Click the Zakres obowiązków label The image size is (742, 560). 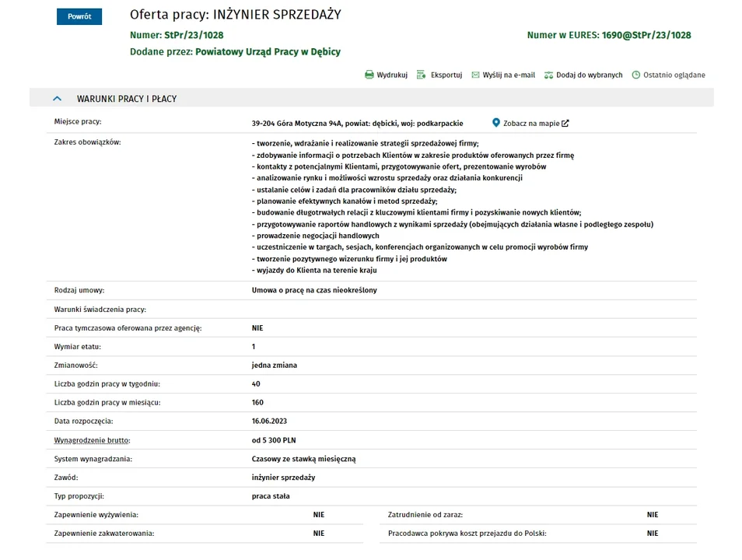point(88,142)
